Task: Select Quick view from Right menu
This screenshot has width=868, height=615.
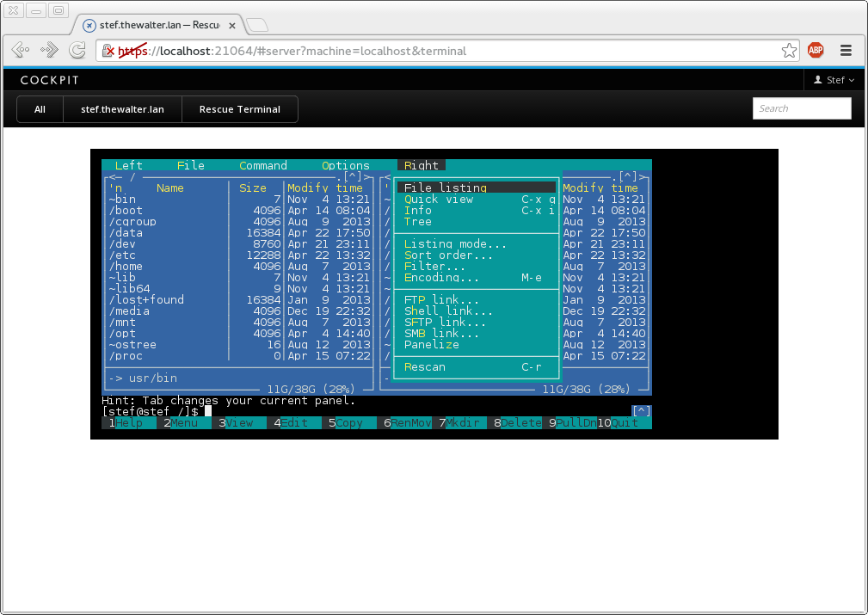Action: pyautogui.click(x=438, y=199)
